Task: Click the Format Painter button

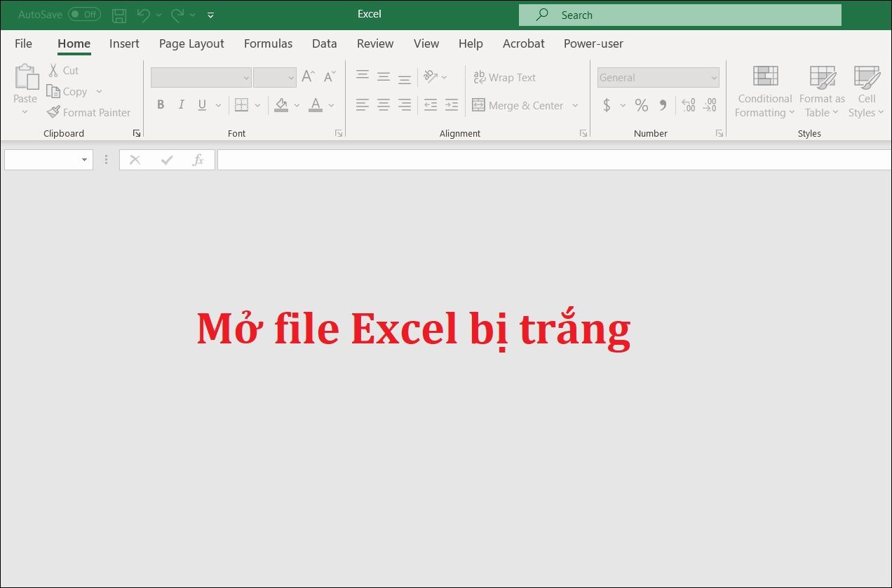Action: (x=89, y=112)
